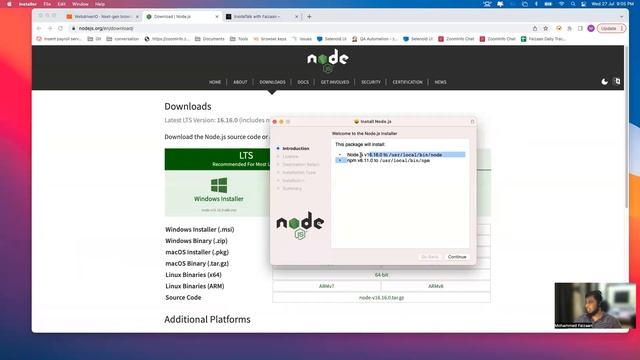640x360 pixels.
Task: Go to NEWS in Node.js nav
Action: tap(440, 82)
